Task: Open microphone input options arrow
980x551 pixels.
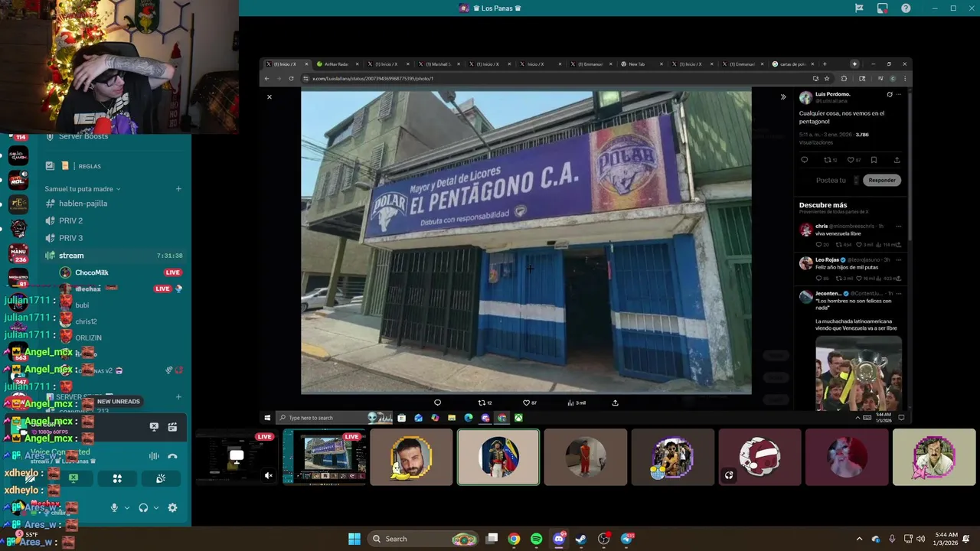Action: [x=127, y=507]
